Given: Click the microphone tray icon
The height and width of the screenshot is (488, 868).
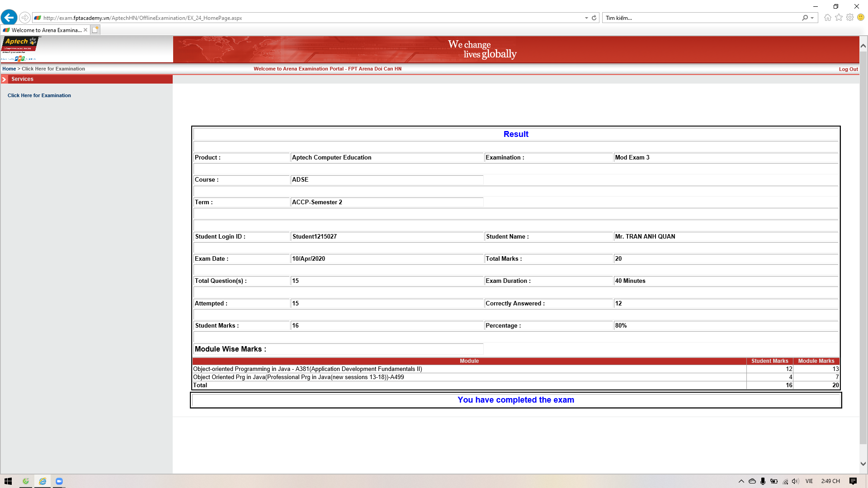Looking at the screenshot, I should coord(763,481).
